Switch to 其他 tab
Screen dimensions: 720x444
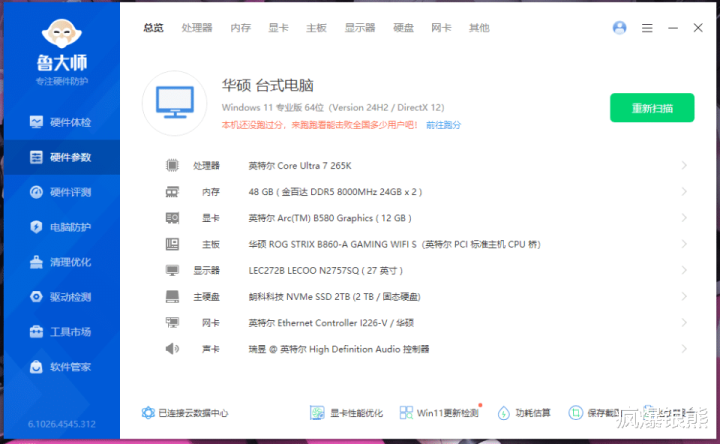(479, 28)
